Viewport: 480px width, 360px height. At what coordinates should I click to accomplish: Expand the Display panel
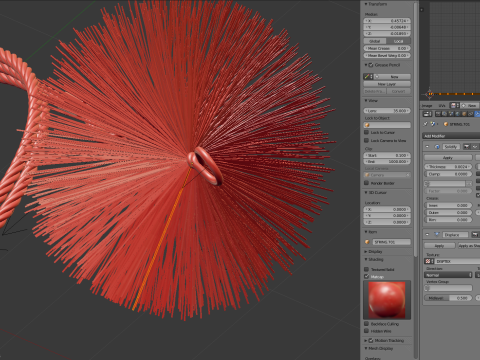click(366, 252)
